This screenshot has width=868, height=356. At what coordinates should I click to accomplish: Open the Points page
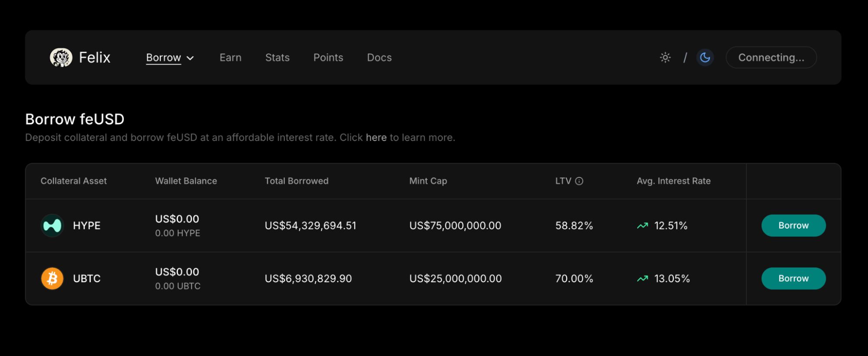(x=328, y=57)
